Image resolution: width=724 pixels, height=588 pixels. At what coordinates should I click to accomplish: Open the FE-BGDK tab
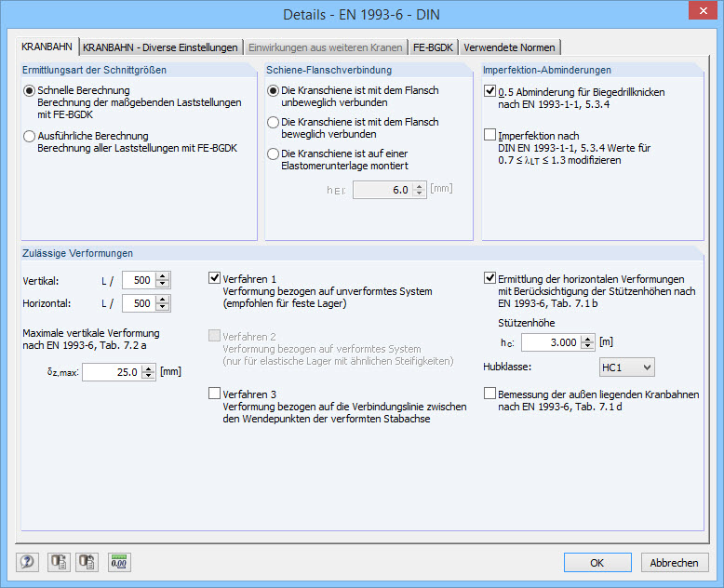click(433, 47)
